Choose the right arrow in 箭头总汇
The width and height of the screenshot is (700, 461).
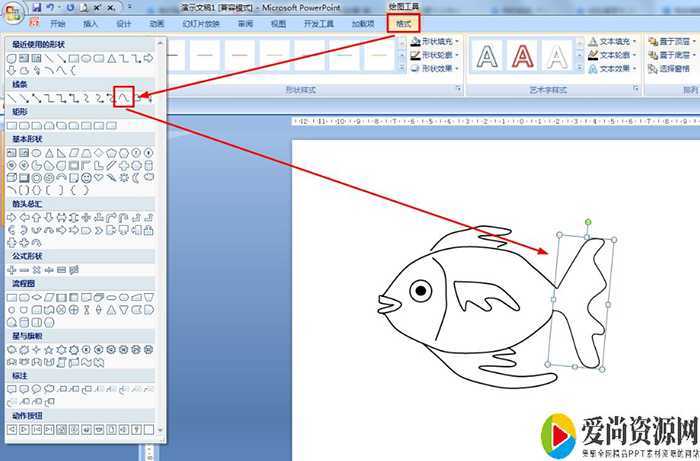(x=12, y=216)
